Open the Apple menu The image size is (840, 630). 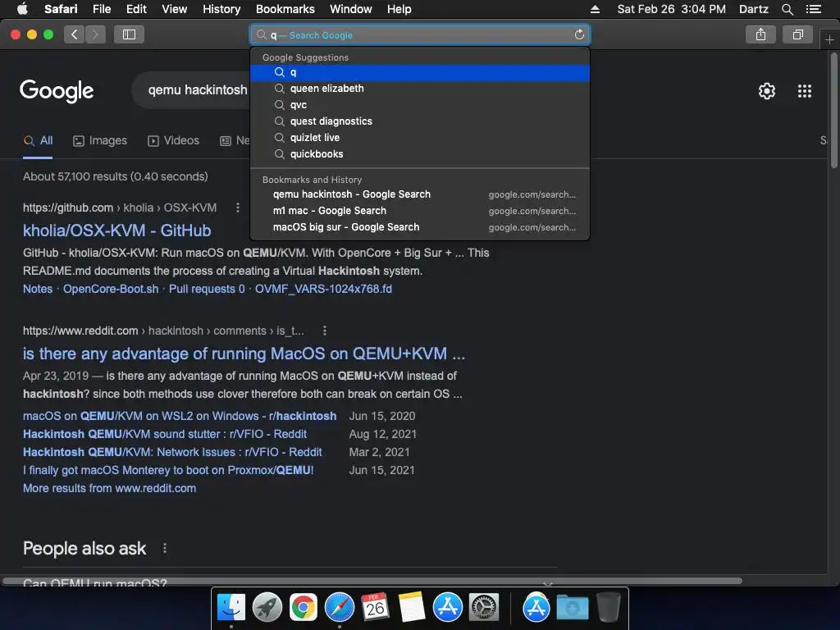pos(22,9)
